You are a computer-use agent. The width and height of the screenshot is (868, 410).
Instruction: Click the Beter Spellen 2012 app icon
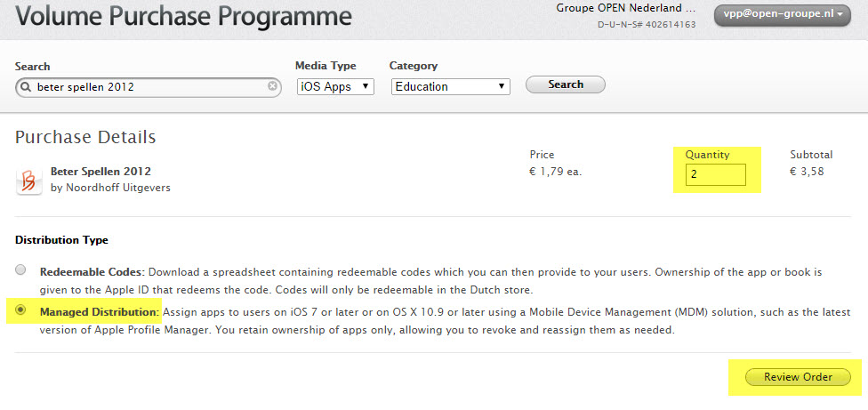click(x=28, y=181)
